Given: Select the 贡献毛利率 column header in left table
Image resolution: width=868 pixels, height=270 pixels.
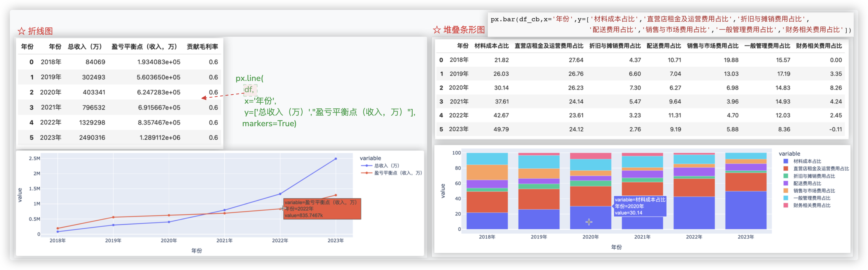Looking at the screenshot, I should pos(202,47).
